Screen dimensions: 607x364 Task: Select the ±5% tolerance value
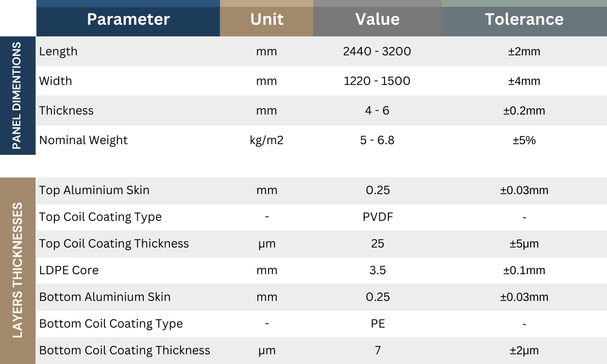tap(524, 140)
